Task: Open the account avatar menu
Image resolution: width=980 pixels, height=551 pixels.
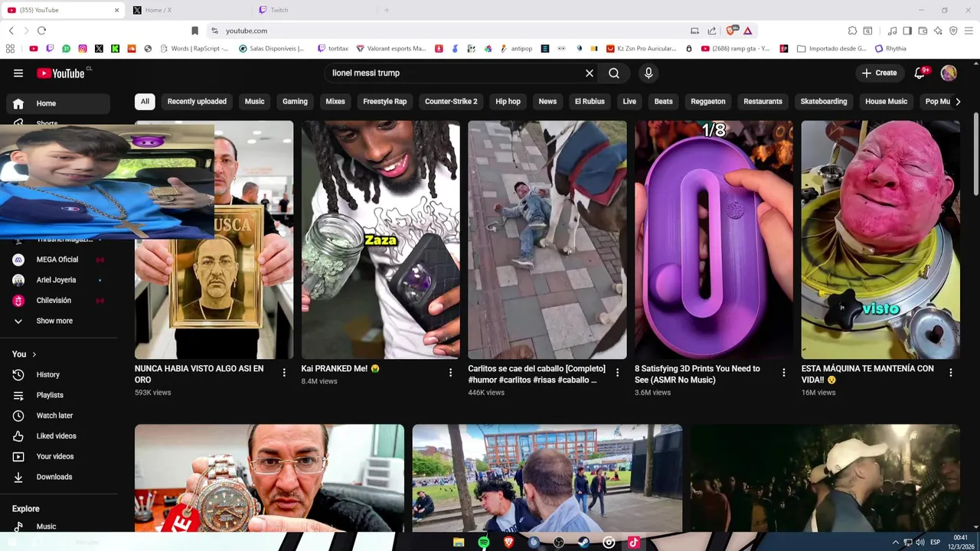Action: pyautogui.click(x=949, y=73)
